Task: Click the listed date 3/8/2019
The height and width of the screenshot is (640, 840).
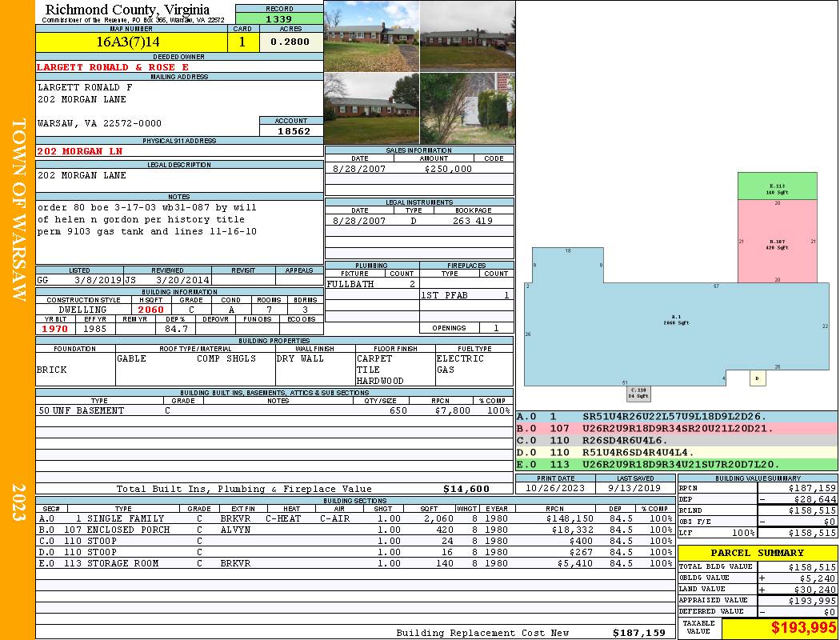Action: coord(98,279)
